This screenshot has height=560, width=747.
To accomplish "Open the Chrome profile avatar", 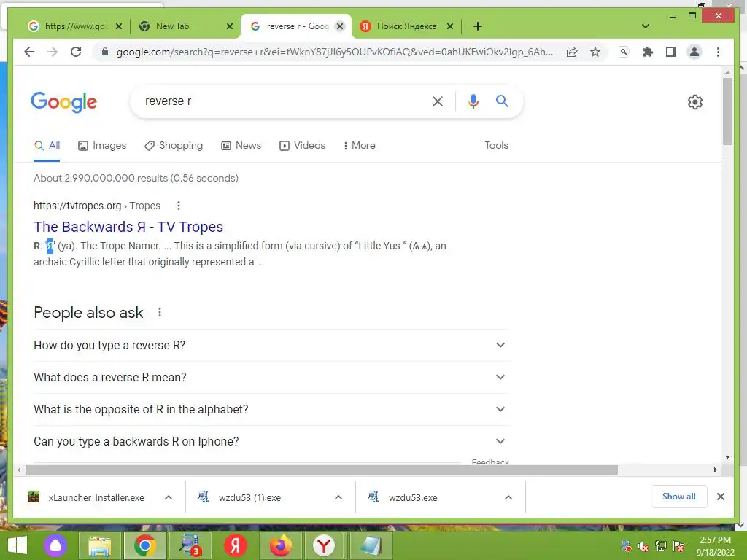I will coord(694,52).
